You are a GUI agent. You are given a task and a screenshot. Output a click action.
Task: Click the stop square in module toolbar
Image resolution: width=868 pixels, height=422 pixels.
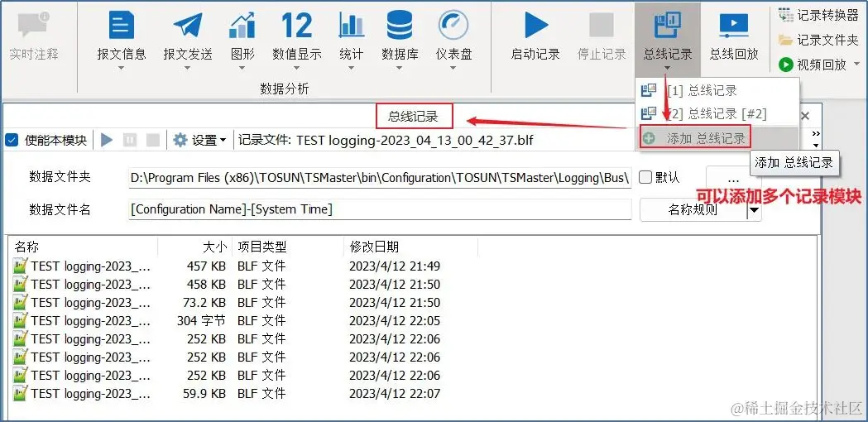point(153,140)
